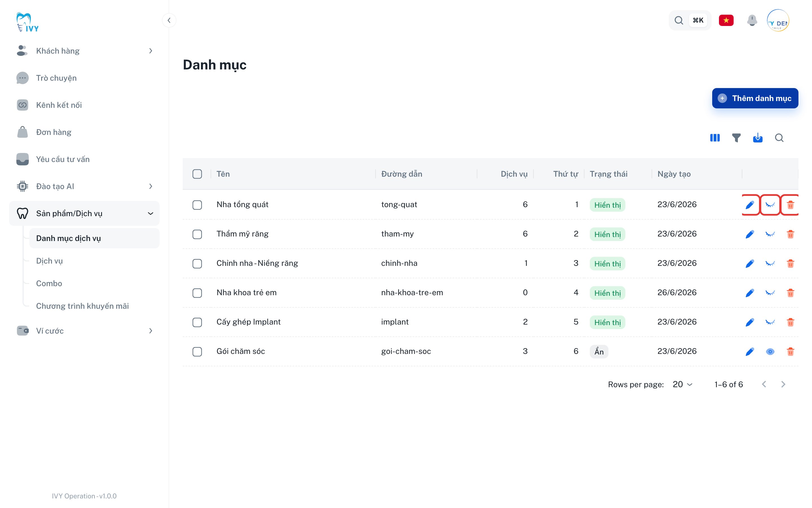Open Đơn hàng in the sidebar
The width and height of the screenshot is (812, 508).
point(84,132)
